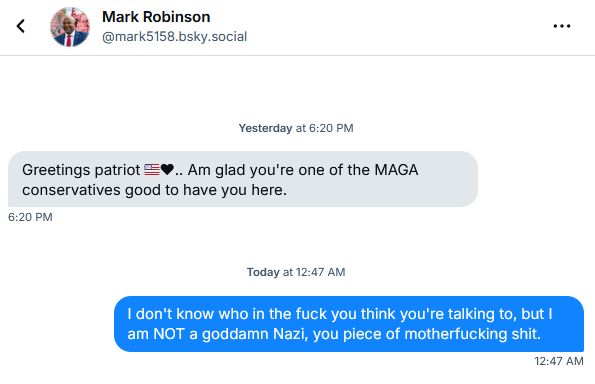Open Mark Robinson's profile avatar
This screenshot has width=595, height=384.
point(70,27)
